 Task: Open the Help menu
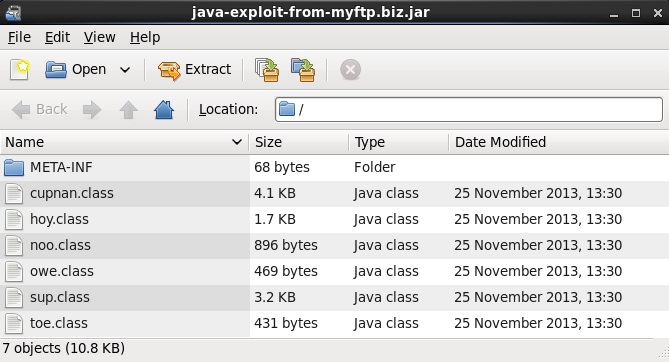coord(145,38)
